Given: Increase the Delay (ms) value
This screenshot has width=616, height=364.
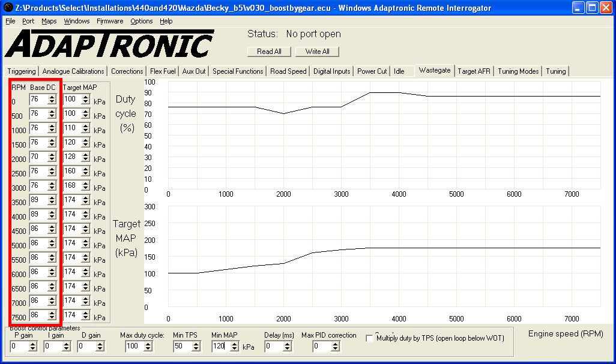Looking at the screenshot, I should tap(288, 344).
